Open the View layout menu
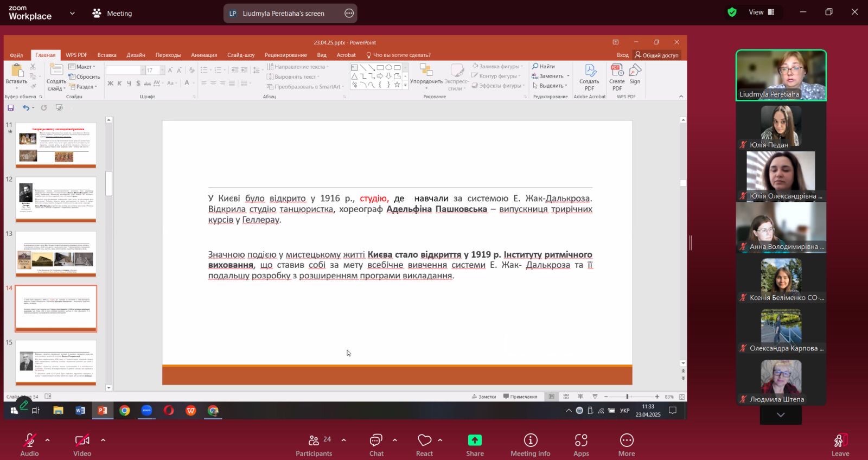Image resolution: width=868 pixels, height=460 pixels. coord(761,12)
